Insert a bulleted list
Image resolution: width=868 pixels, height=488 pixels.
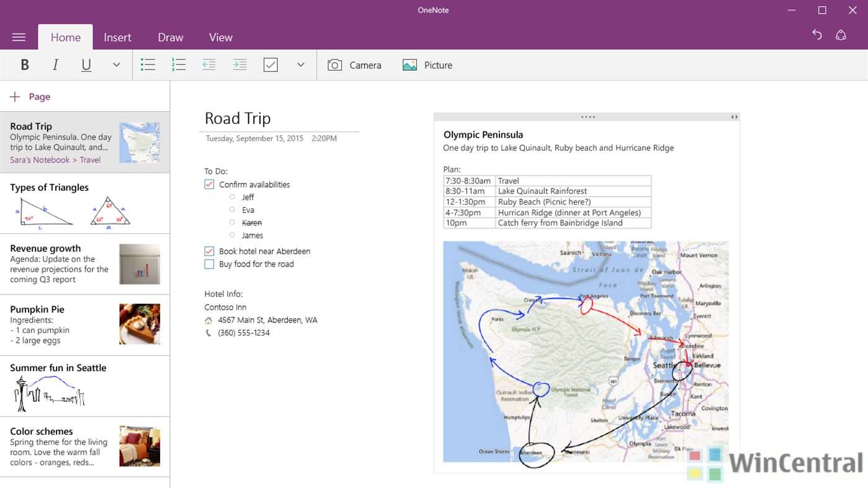148,65
